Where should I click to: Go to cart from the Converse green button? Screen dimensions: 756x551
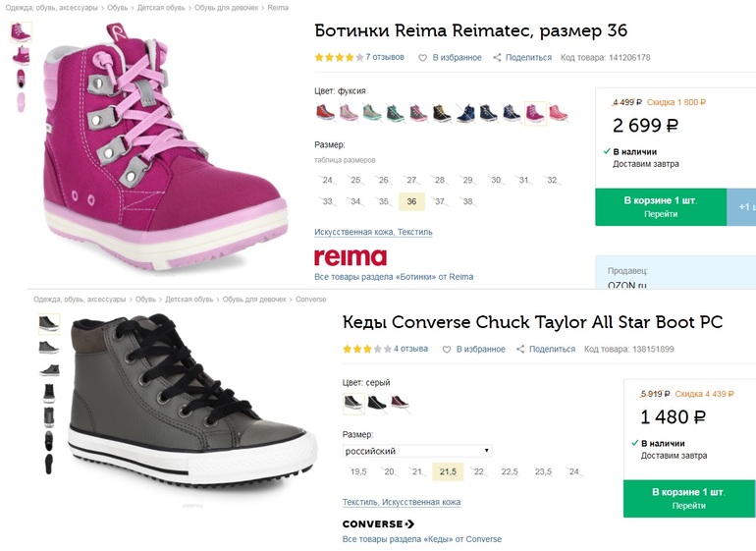click(688, 498)
